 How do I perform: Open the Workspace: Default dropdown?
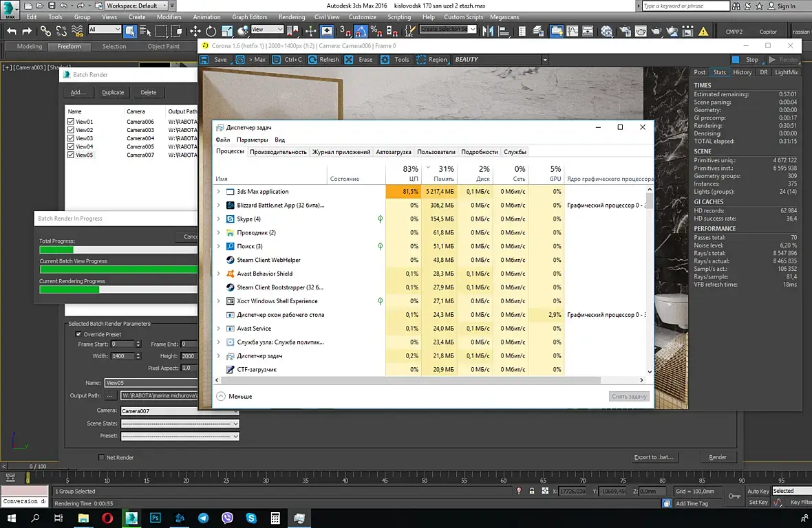tap(137, 5)
